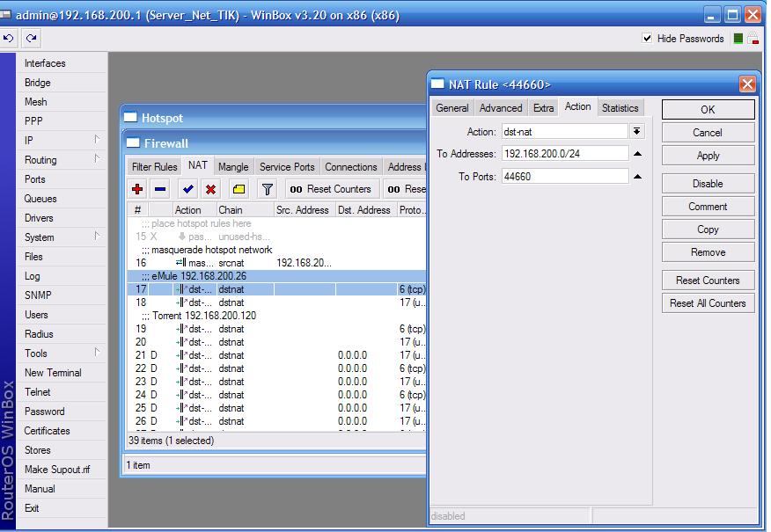Click the Comment button

[708, 207]
